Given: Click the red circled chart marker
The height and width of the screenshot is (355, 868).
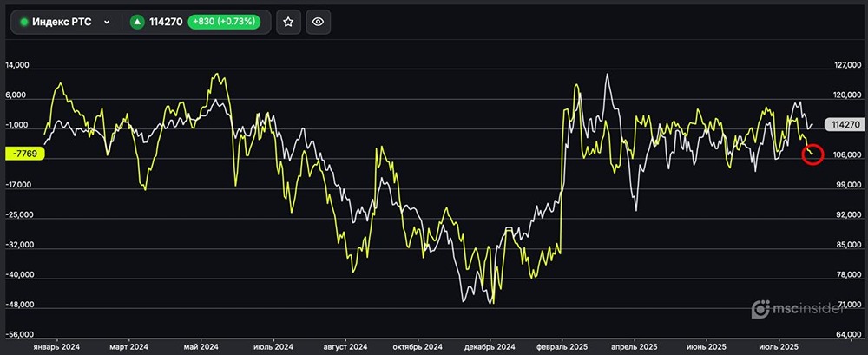Looking at the screenshot, I should (812, 154).
